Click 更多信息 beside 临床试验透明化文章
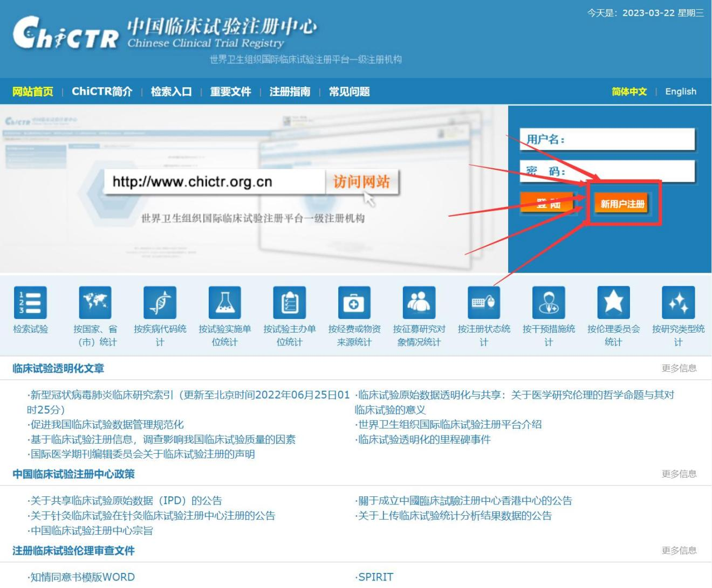Image resolution: width=712 pixels, height=588 pixels. pyautogui.click(x=679, y=368)
